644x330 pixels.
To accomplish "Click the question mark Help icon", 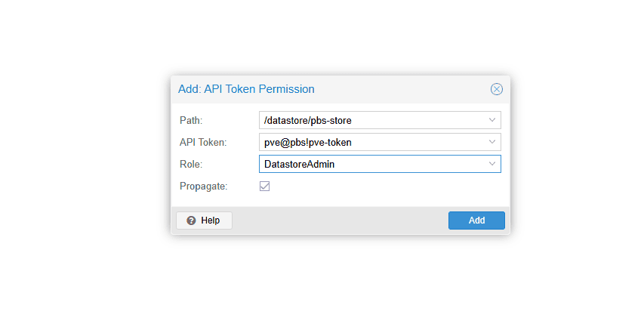I will point(191,221).
